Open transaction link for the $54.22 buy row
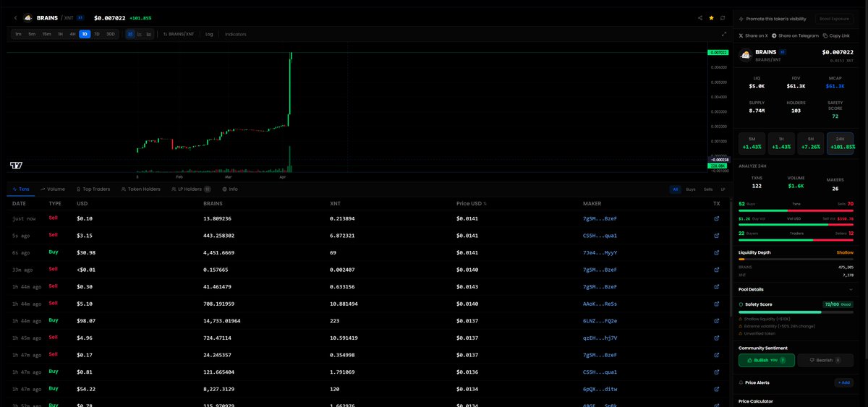 pyautogui.click(x=716, y=389)
